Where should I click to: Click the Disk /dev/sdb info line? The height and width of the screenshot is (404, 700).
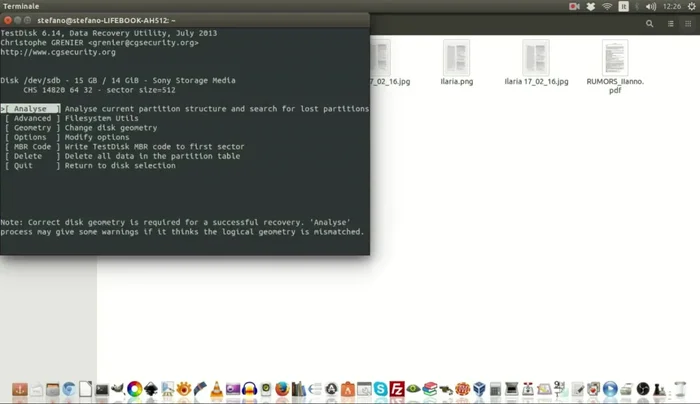click(118, 80)
